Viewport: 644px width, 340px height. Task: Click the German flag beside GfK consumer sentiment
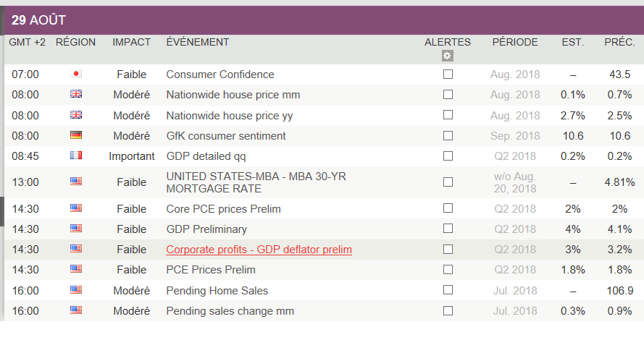click(76, 135)
